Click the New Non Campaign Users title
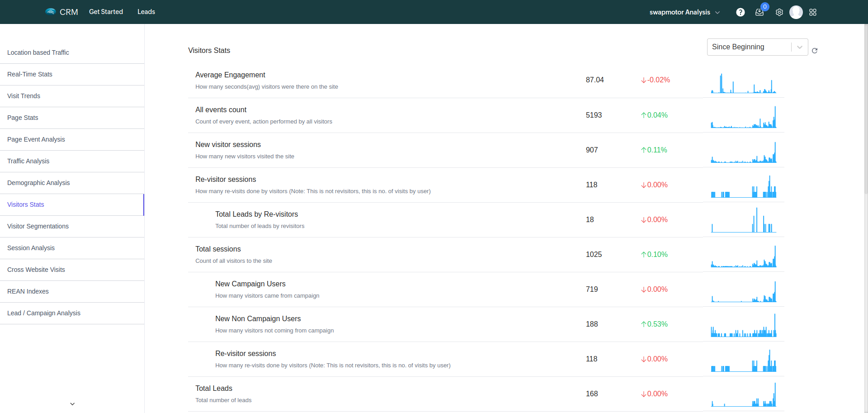 [258, 318]
